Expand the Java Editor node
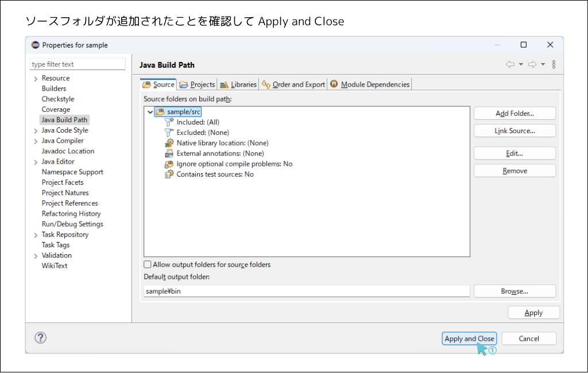The height and width of the screenshot is (373, 588). (x=36, y=162)
